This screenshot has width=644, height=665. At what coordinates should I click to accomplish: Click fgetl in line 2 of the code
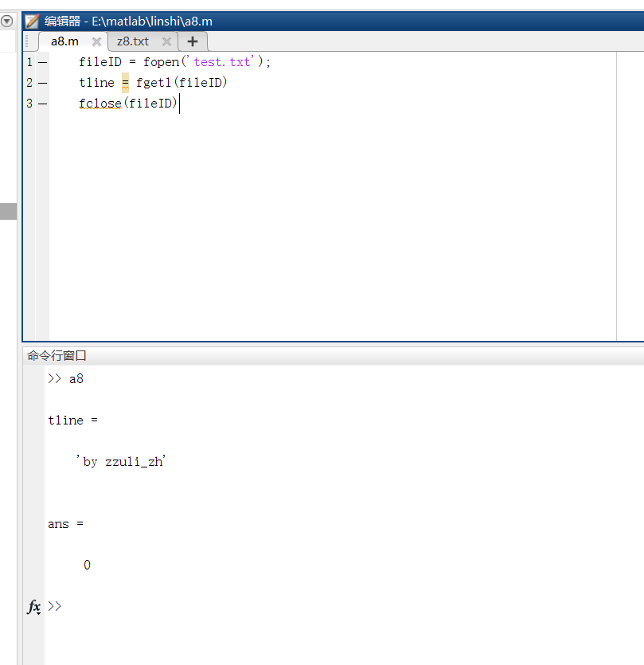(154, 83)
